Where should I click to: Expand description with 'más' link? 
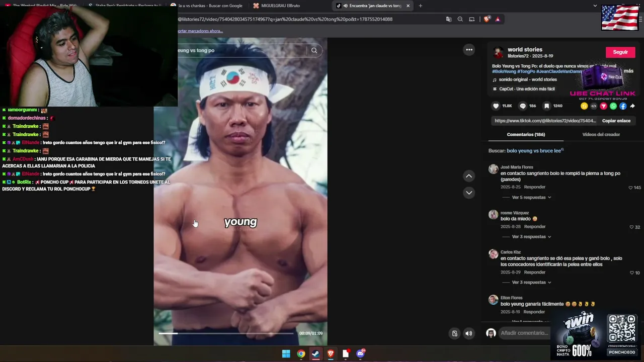point(628,71)
